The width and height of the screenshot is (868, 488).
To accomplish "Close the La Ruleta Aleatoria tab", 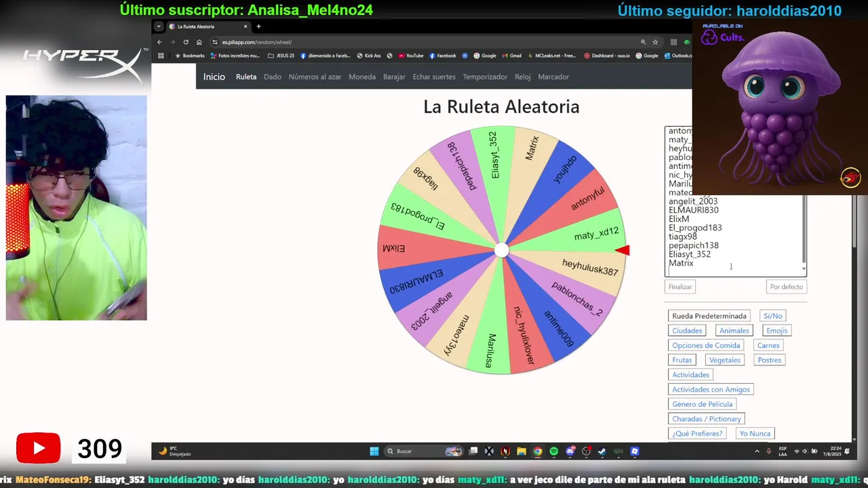I will [245, 26].
